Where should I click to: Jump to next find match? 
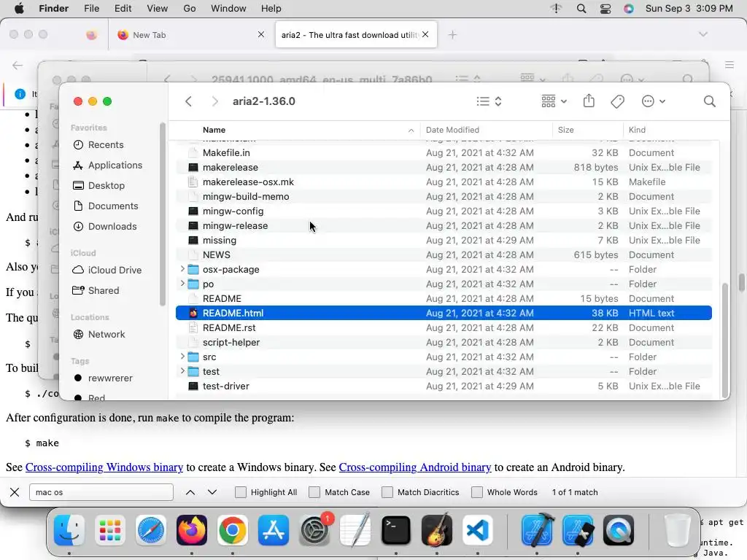pos(212,492)
